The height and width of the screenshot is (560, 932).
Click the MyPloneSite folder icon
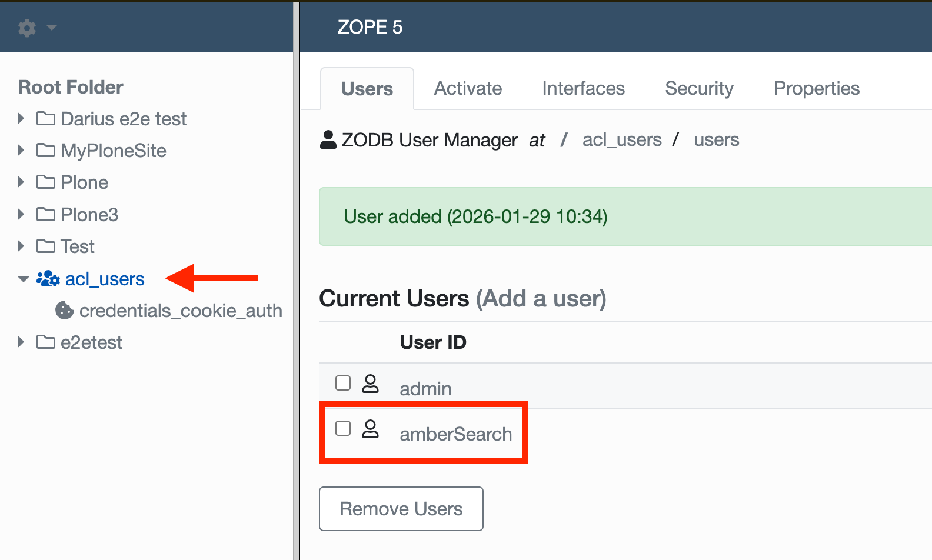tap(46, 151)
